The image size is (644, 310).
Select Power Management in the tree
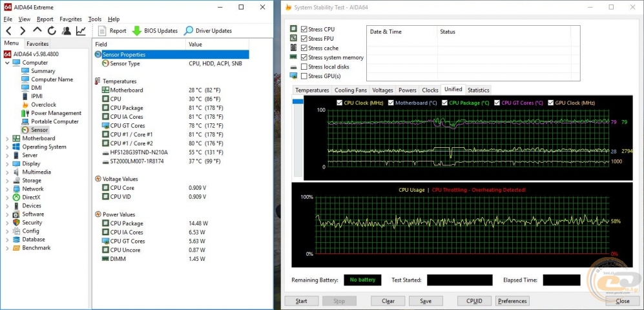[56, 113]
